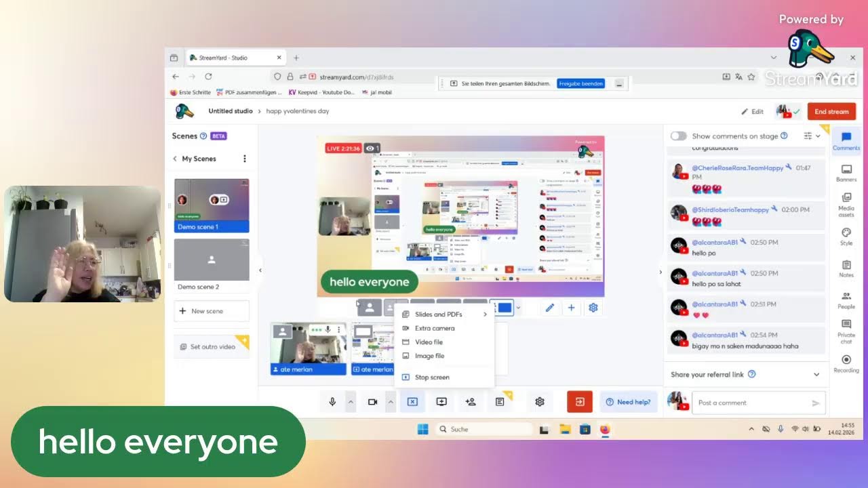
Task: Open Firefox from the taskbar
Action: pos(605,429)
